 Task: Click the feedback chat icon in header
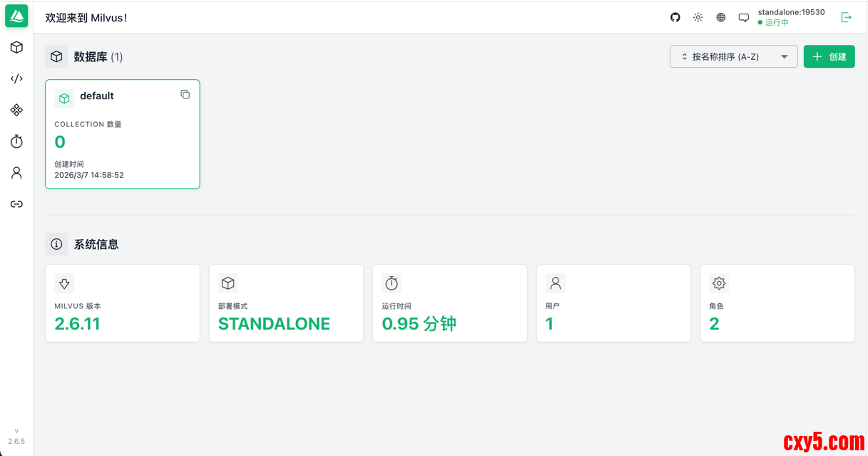pyautogui.click(x=744, y=18)
